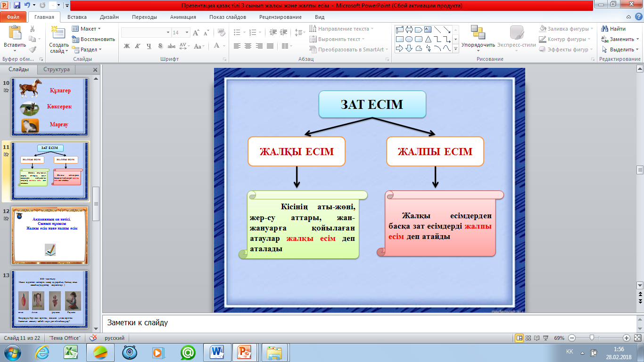
Task: Open the Анимация tab
Action: pyautogui.click(x=183, y=16)
